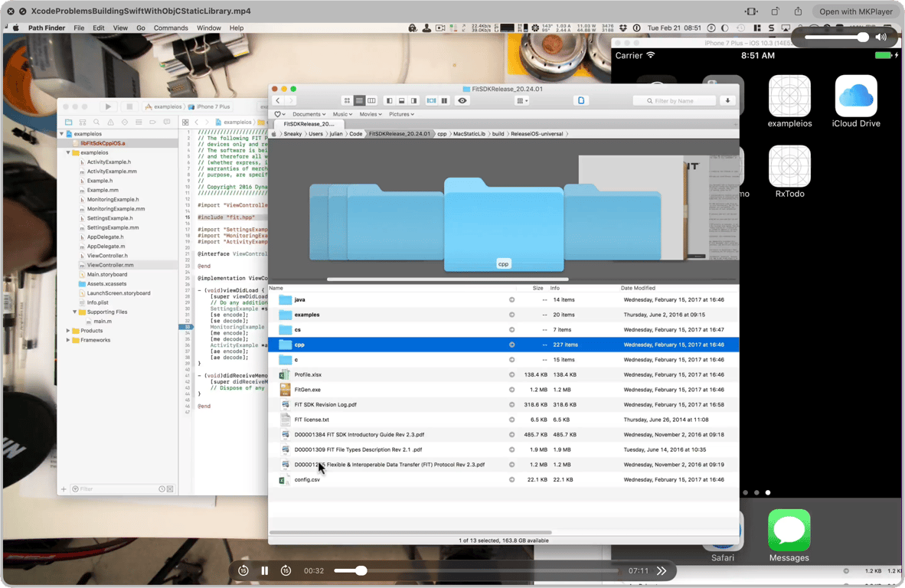Click the blue document toolbar icon
This screenshot has height=588, width=905.
[x=581, y=100]
